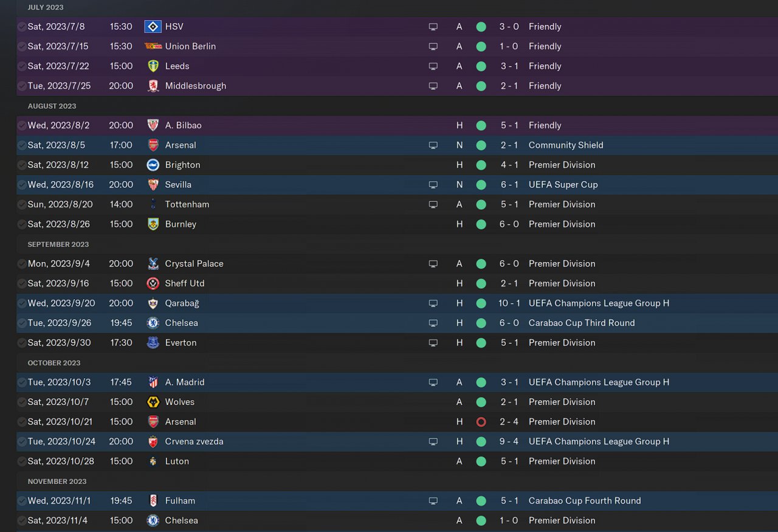Toggle the checkmark beside the HSV fixture
Screen dimensions: 778x532
(x=22, y=27)
